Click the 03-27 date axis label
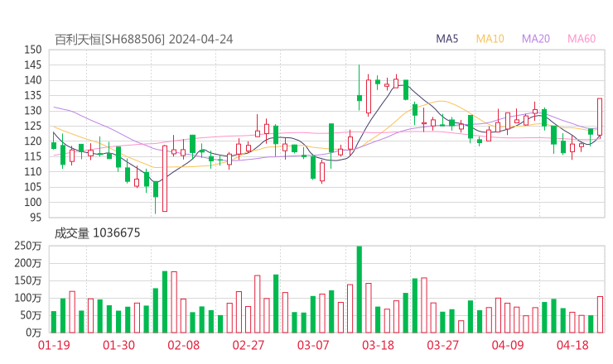Screen dimensions: 613x364 click(x=442, y=345)
